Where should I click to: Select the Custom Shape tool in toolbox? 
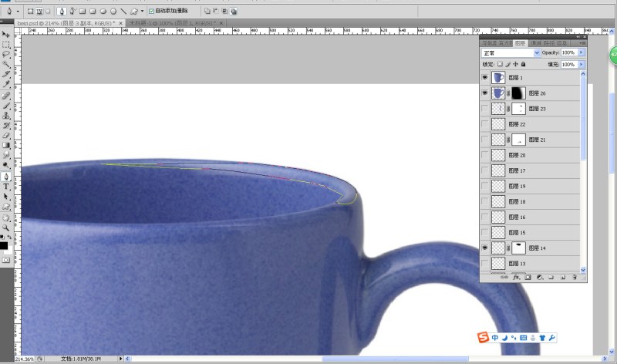coord(6,206)
